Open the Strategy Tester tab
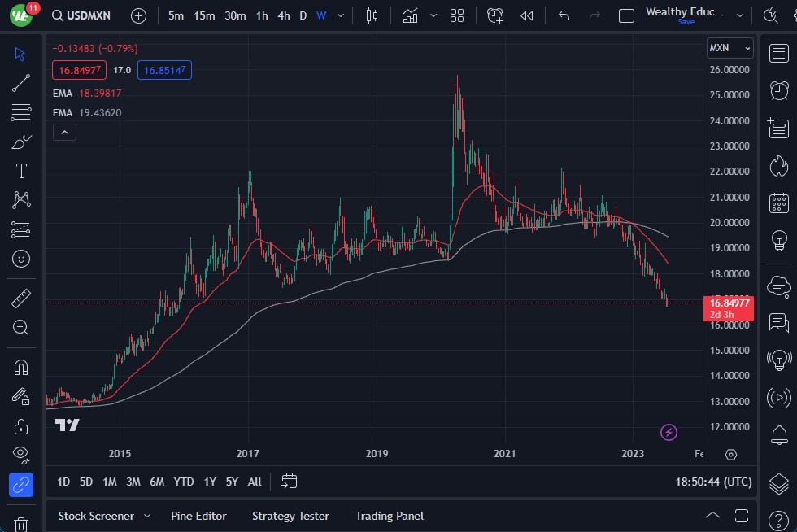The image size is (797, 532). click(x=290, y=516)
